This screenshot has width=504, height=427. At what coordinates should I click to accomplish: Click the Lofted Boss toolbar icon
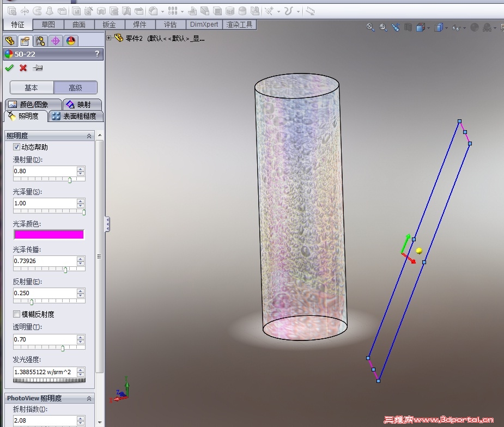(x=50, y=11)
